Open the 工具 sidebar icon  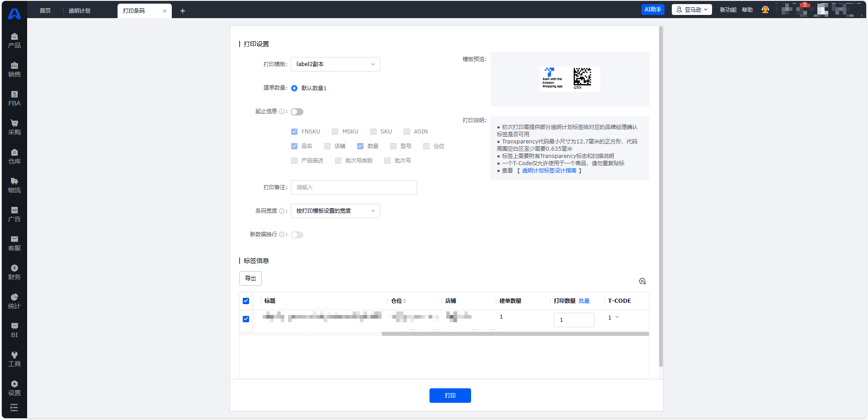click(x=14, y=359)
